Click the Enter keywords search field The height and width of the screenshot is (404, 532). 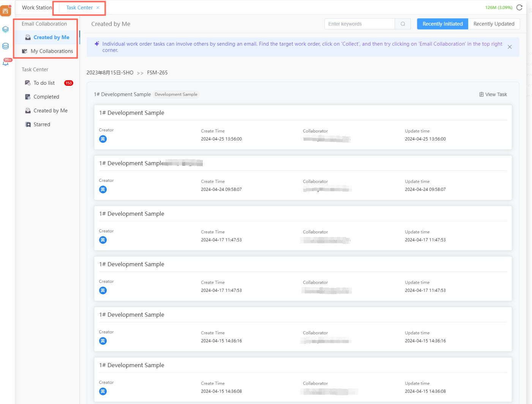[x=359, y=24]
